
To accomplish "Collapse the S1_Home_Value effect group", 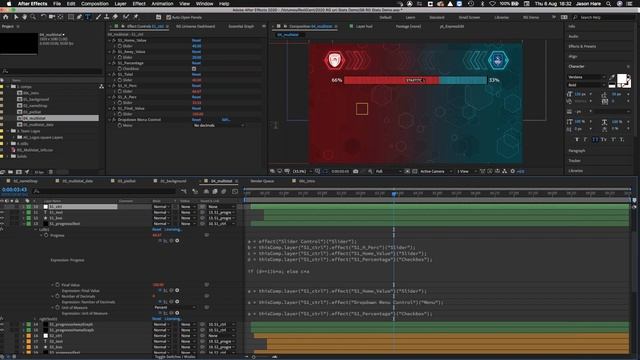I will pyautogui.click(x=110, y=40).
